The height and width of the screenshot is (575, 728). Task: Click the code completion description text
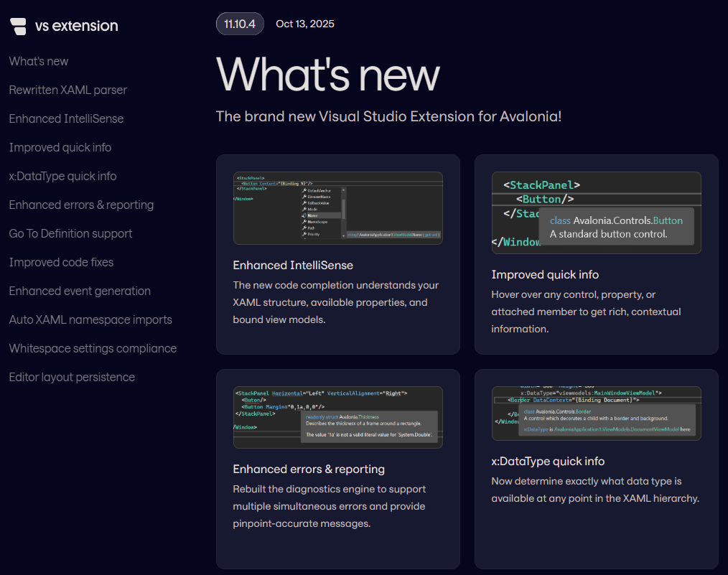pyautogui.click(x=336, y=302)
